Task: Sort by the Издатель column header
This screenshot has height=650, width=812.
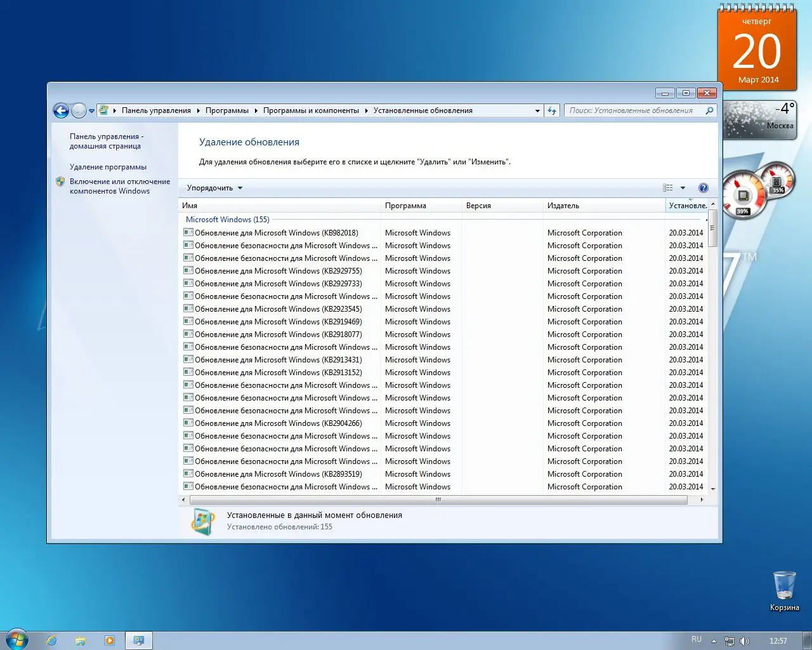Action: tap(605, 206)
